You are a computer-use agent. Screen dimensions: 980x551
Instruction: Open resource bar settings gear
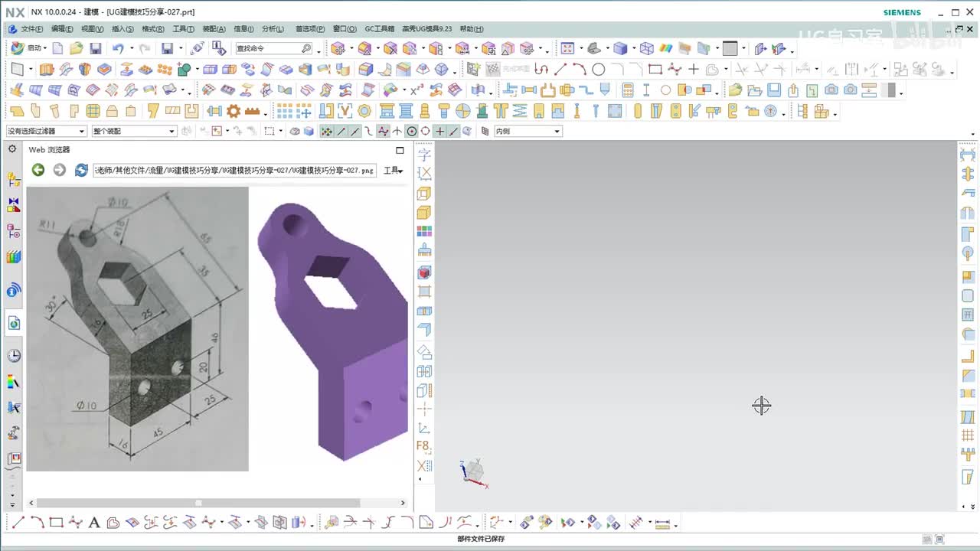13,149
